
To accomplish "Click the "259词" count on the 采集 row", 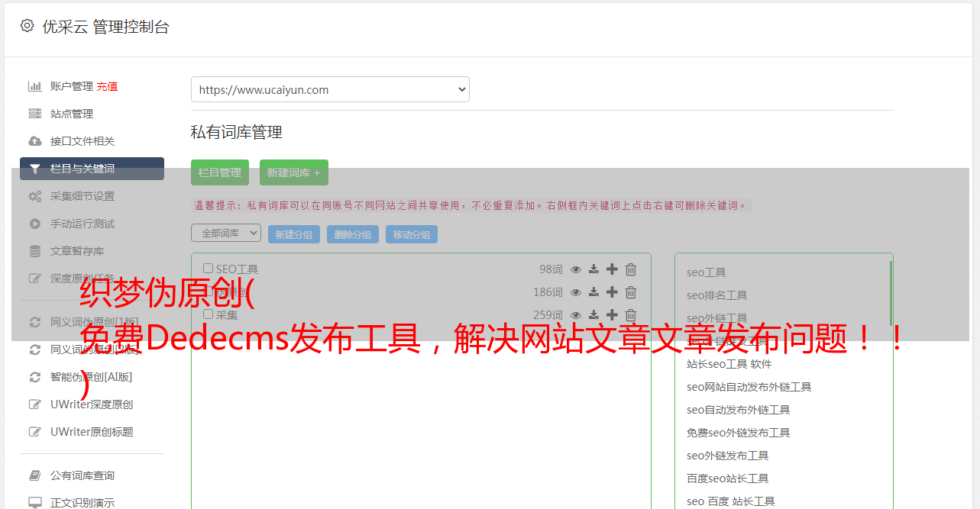I will [x=548, y=315].
